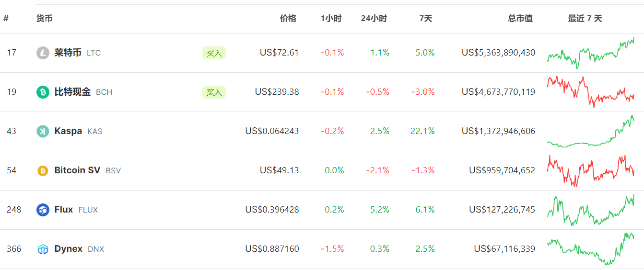Viewport: 644px width, 270px height.
Task: Sort by the 总市值 column header
Action: click(521, 19)
